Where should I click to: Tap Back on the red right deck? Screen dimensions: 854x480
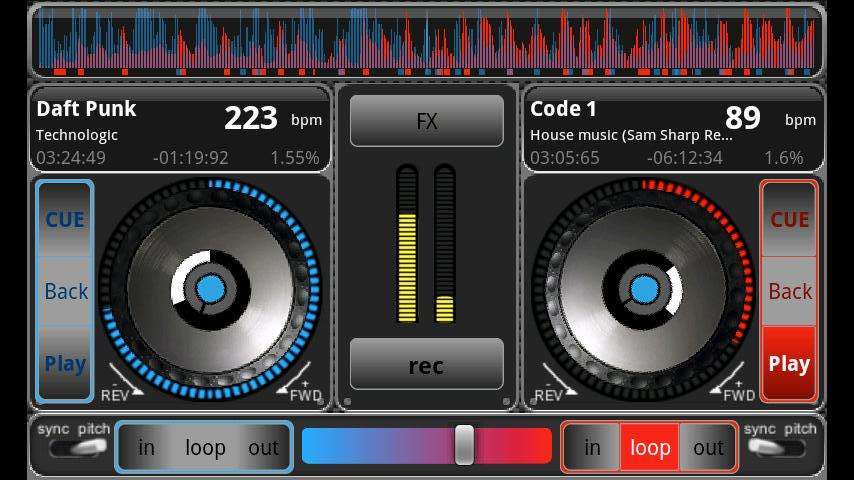(789, 291)
